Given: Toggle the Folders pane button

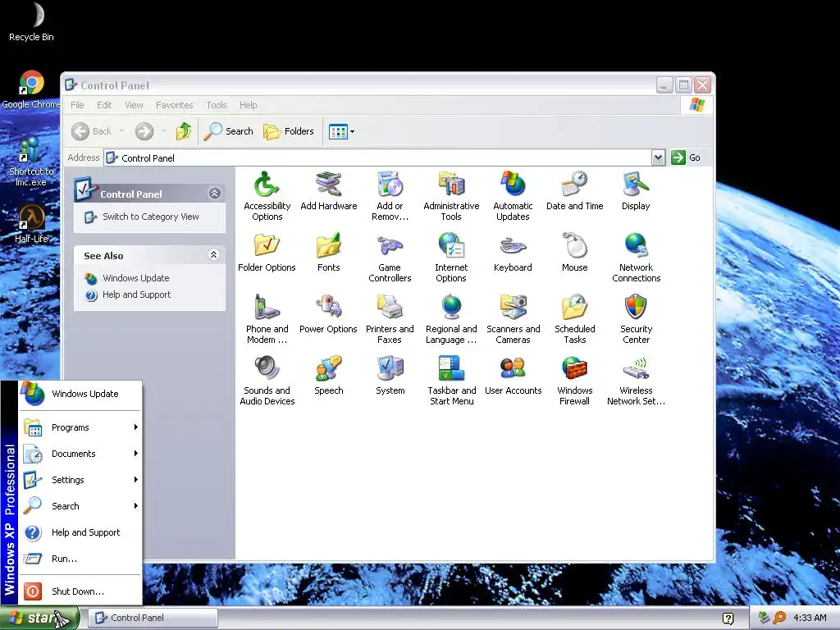Looking at the screenshot, I should coord(289,131).
